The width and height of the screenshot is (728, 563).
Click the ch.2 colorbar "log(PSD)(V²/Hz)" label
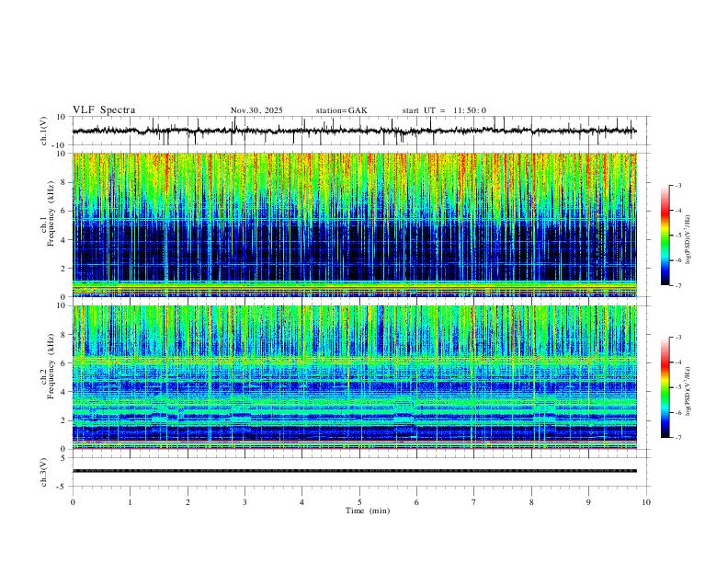(688, 391)
